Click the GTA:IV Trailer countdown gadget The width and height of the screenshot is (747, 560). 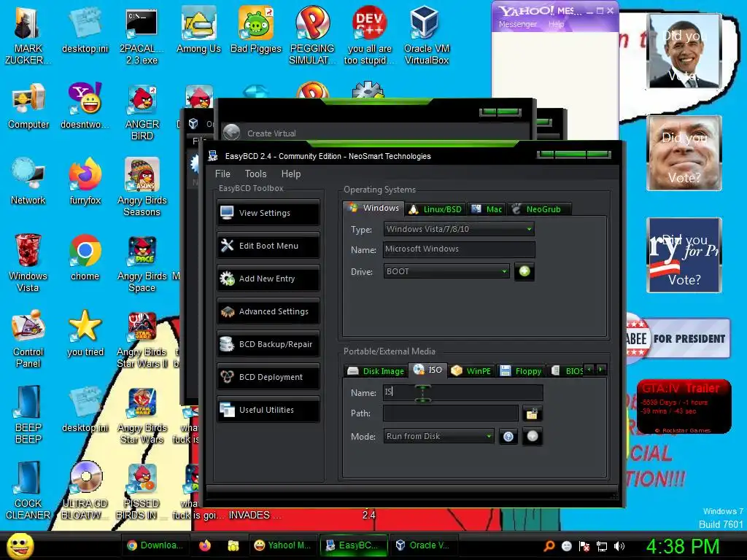684,407
